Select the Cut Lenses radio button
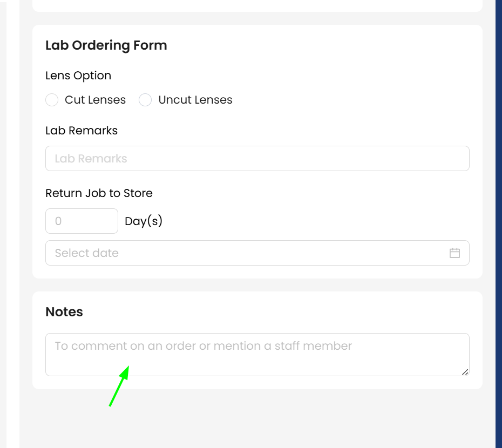Screen dimensions: 502x448 pos(52,100)
